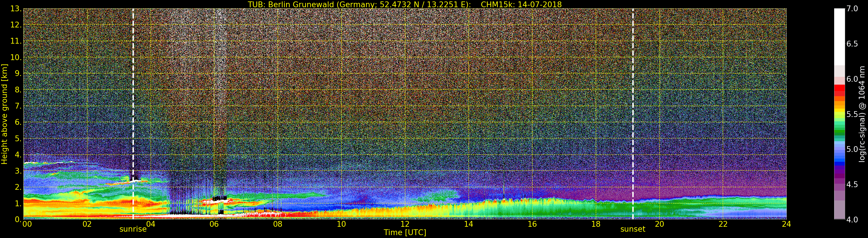The width and height of the screenshot is (868, 238).
Task: Click the colorbar tick label '4.5'
Action: click(x=852, y=184)
